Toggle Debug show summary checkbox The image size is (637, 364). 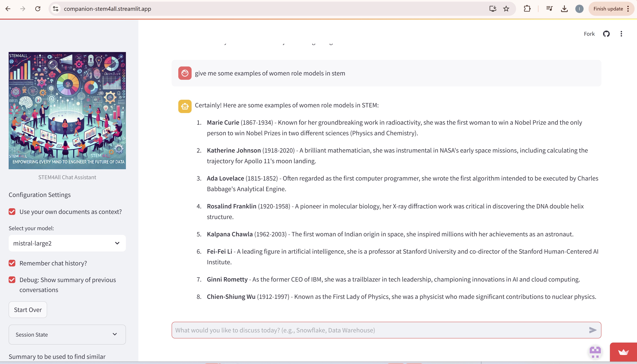[12, 280]
